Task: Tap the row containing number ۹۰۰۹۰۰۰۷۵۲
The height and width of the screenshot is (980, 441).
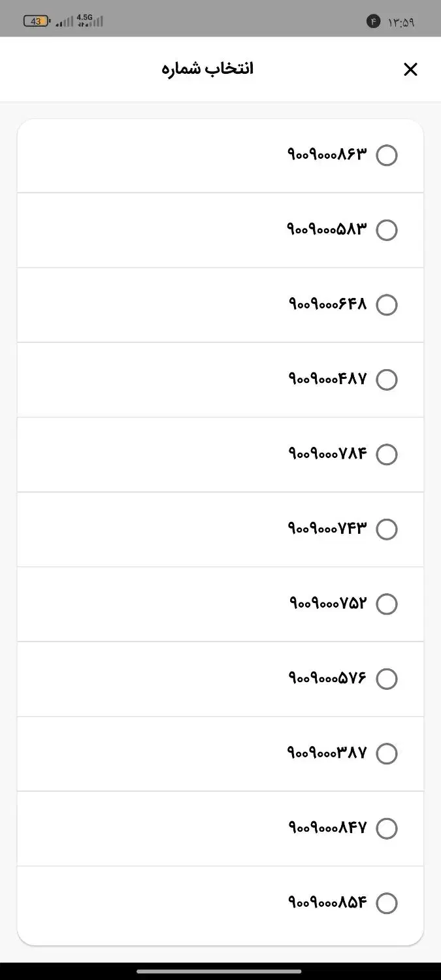Action: [220, 604]
